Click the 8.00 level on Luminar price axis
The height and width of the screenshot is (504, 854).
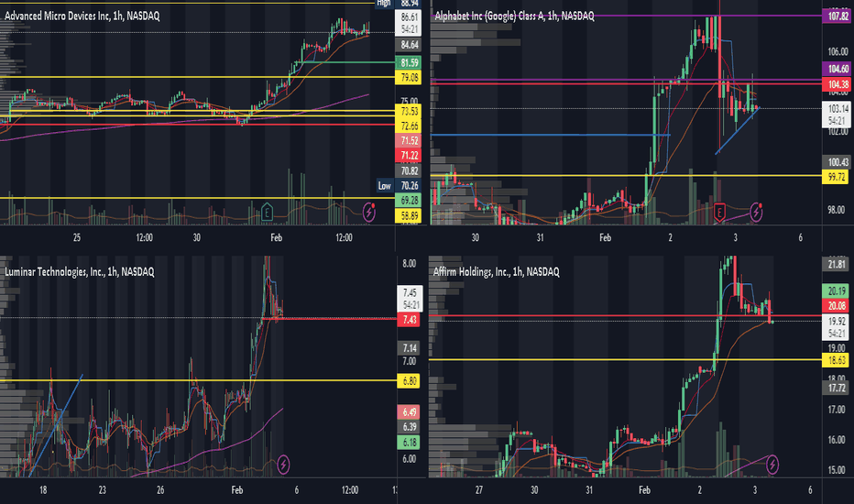[409, 264]
